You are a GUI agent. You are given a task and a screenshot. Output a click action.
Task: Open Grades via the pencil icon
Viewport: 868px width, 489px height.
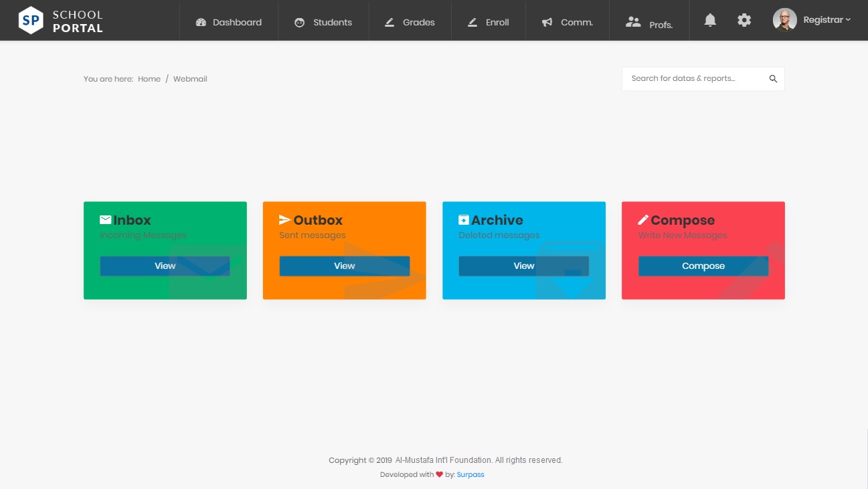(x=389, y=21)
